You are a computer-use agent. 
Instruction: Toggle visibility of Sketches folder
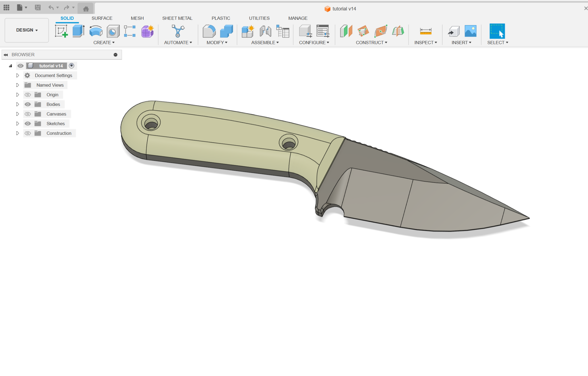coord(28,124)
